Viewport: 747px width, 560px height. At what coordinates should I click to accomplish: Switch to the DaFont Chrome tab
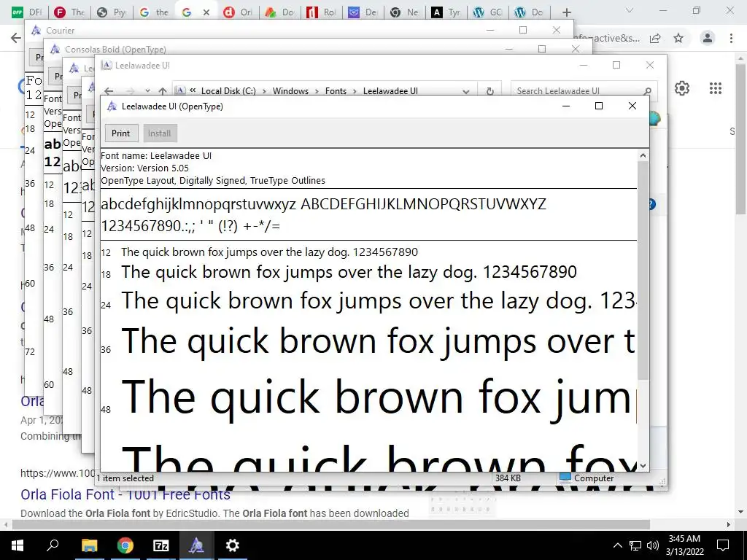click(27, 12)
